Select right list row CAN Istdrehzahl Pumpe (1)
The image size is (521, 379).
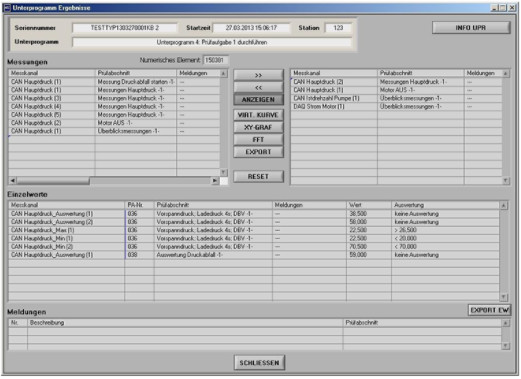click(397, 98)
